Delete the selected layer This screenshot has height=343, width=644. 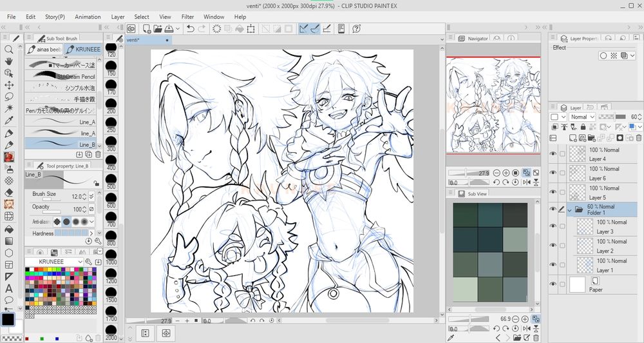pos(639,138)
